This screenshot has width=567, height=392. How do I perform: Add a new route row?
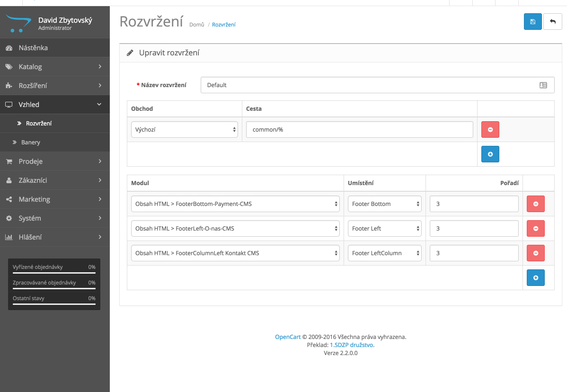pos(490,154)
